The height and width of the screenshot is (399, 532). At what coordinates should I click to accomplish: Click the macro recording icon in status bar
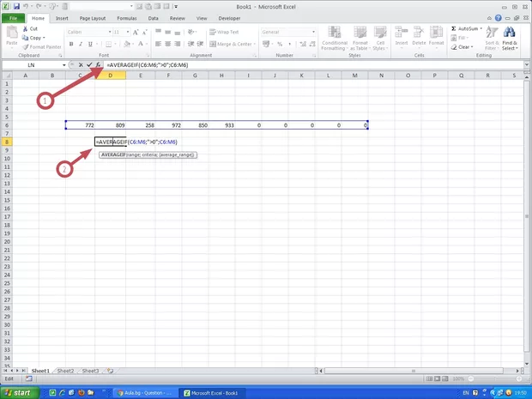[x=29, y=378]
